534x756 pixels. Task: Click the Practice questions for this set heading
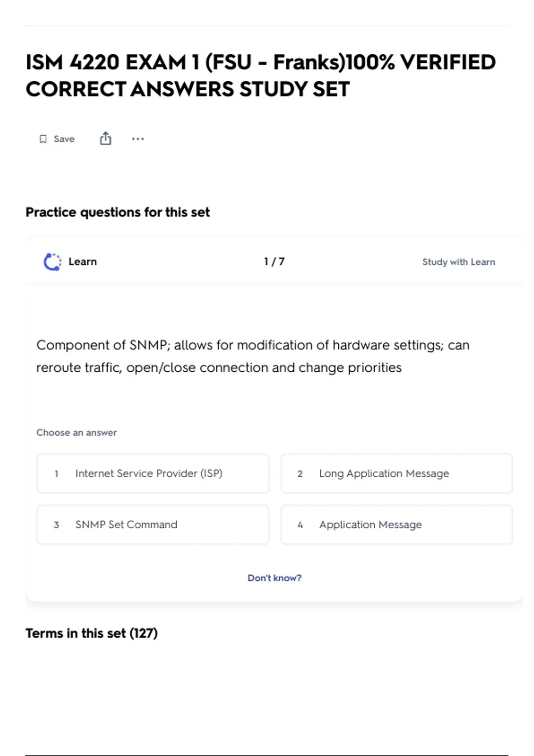tap(117, 212)
